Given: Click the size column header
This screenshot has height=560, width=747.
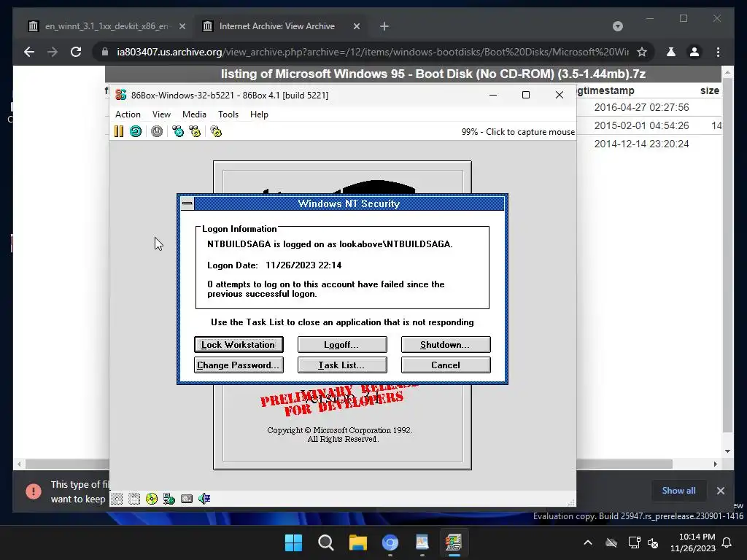Looking at the screenshot, I should (709, 90).
